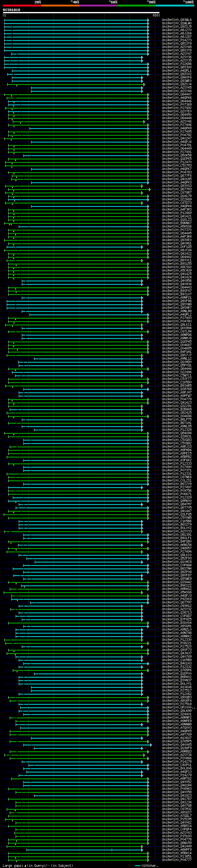Select label UniRef100_A2SY48
The image size is (197, 868).
tap(177, 47)
